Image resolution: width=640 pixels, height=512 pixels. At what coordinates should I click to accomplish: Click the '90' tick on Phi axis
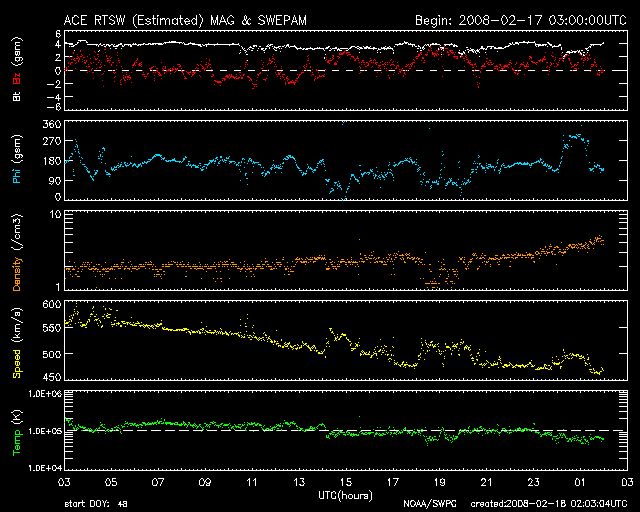55,180
